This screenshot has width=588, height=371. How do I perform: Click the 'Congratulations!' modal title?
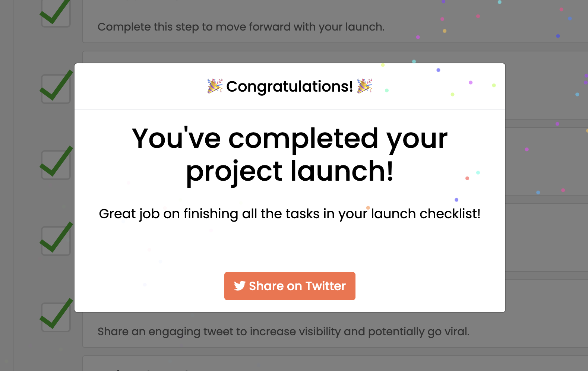pos(290,86)
